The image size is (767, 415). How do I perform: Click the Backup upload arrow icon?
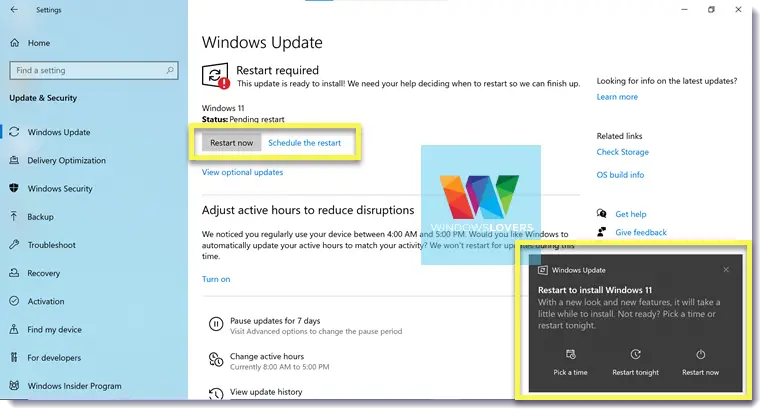click(x=14, y=216)
